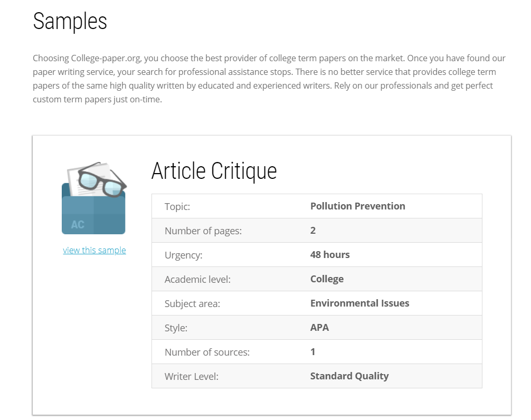The height and width of the screenshot is (420, 531).
Task: Select the 'College' academic level value
Action: [327, 279]
